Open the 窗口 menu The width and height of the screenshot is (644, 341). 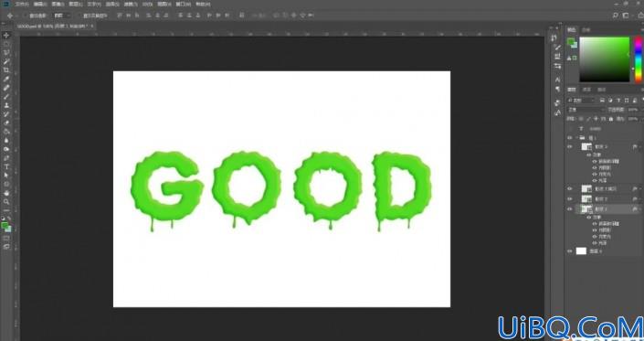[x=184, y=4]
